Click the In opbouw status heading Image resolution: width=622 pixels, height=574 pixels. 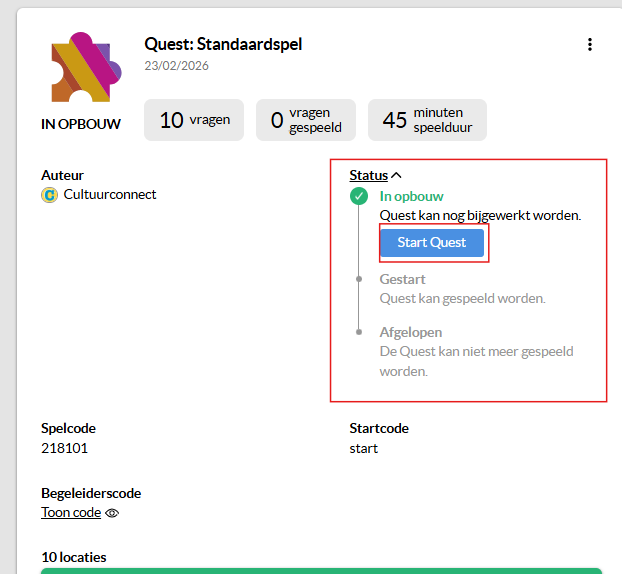click(411, 197)
